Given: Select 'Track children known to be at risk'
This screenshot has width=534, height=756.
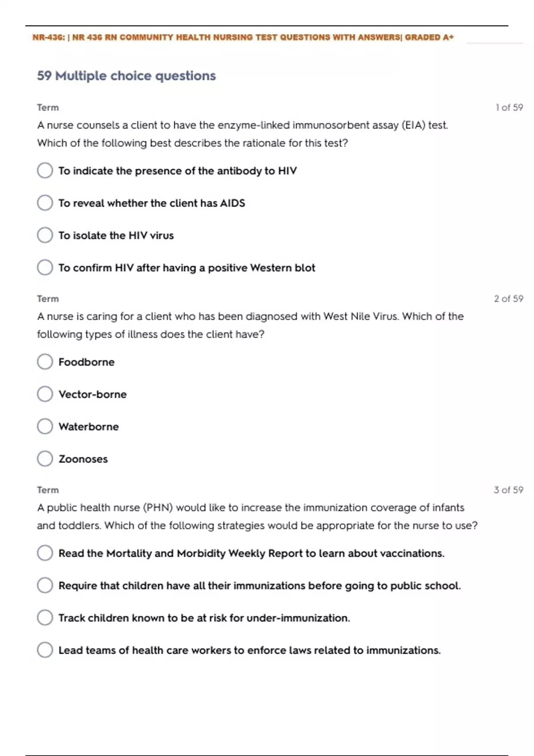Looking at the screenshot, I should click(x=45, y=618).
